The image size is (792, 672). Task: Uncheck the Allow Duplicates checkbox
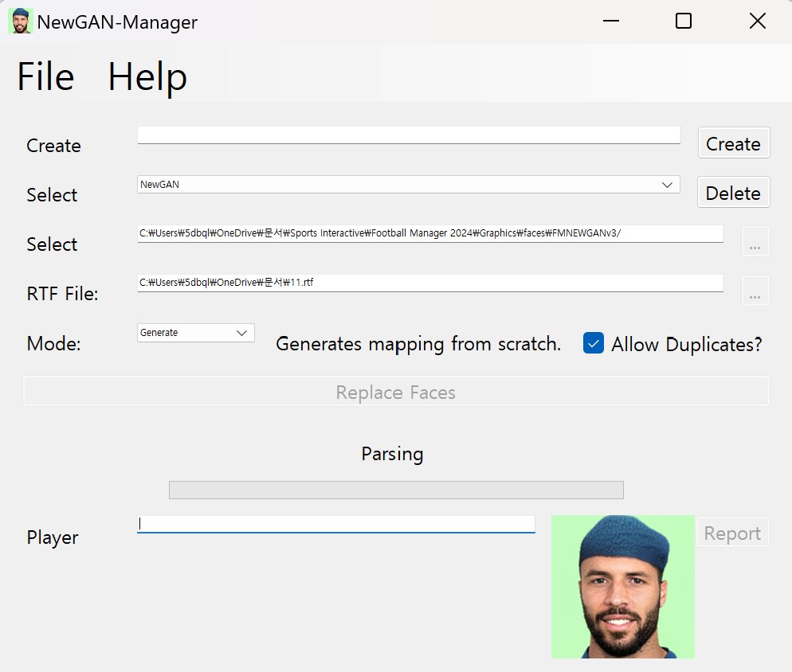pyautogui.click(x=594, y=343)
